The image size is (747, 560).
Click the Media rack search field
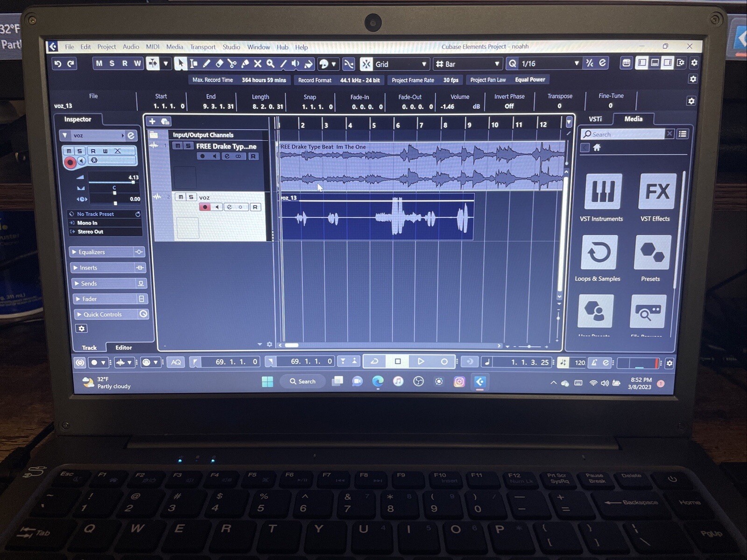(623, 134)
